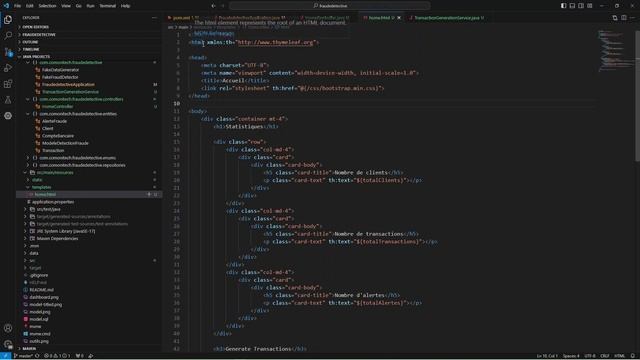Toggle the primary side bar layout icon
This screenshot has width=640, height=360.
pyautogui.click(x=563, y=6)
